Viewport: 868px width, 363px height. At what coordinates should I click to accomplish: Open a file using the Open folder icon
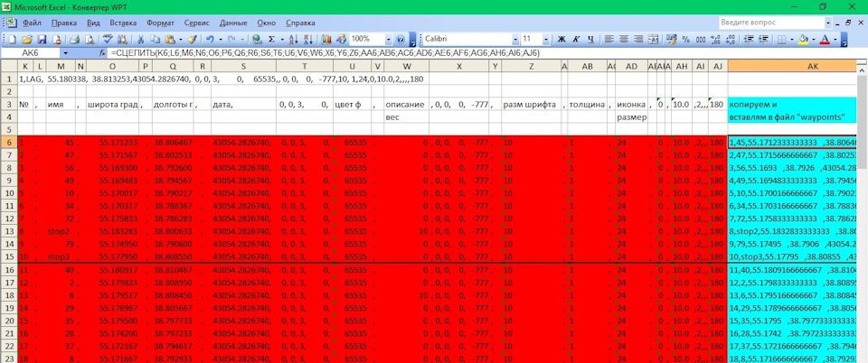[x=27, y=40]
